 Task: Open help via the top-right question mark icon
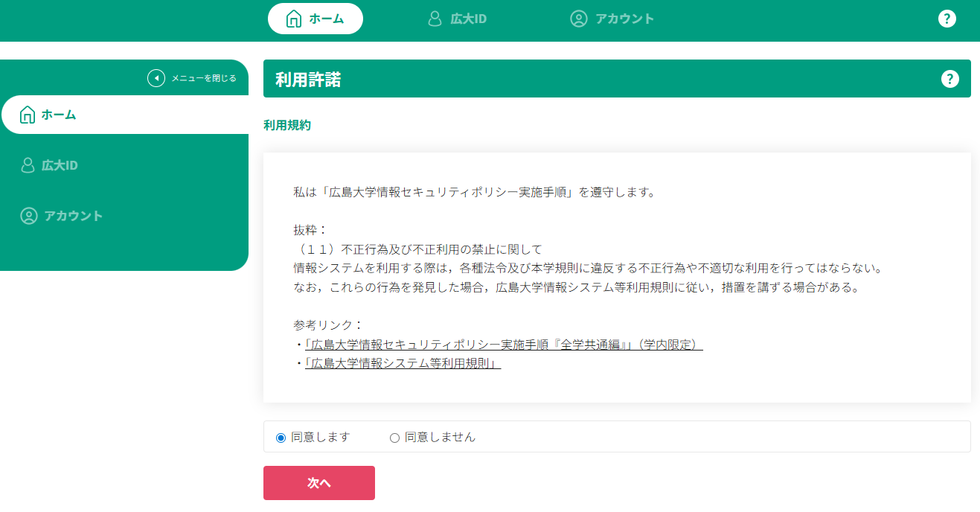pos(947,19)
